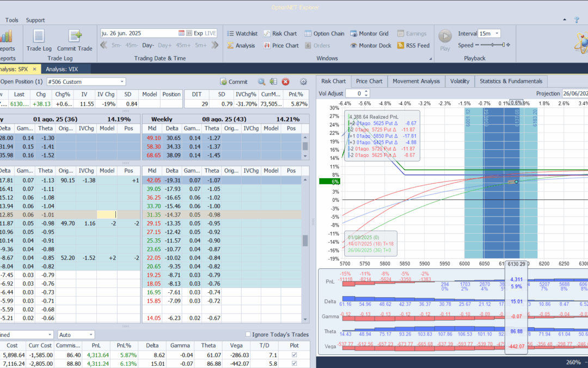
Task: Step forward with the double-right arrow
Action: point(215,45)
